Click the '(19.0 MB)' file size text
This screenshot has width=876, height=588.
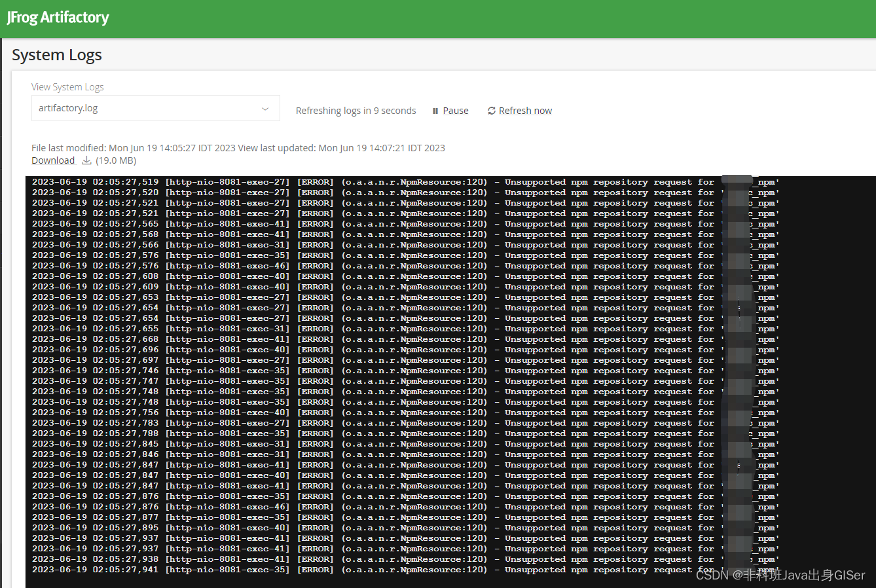[116, 160]
